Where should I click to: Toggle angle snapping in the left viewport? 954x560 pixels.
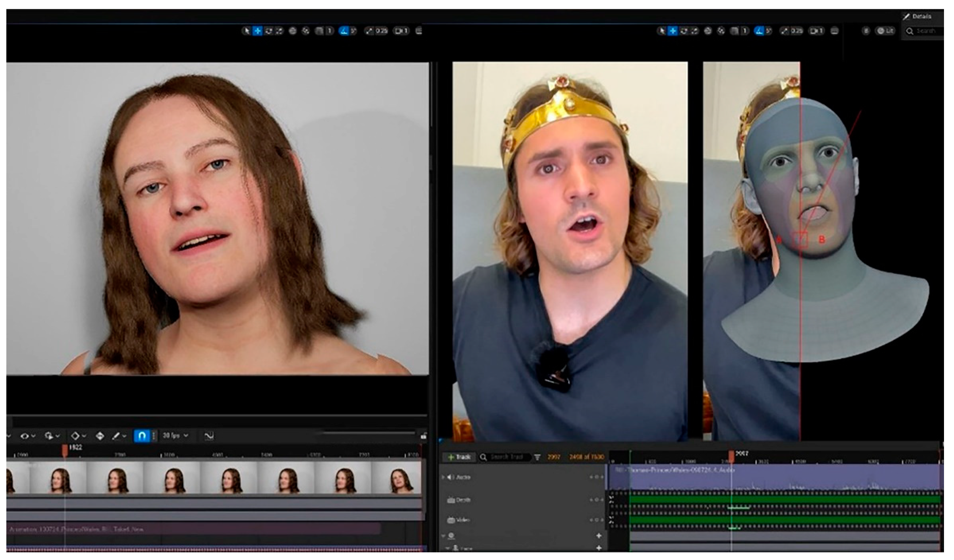tap(344, 31)
